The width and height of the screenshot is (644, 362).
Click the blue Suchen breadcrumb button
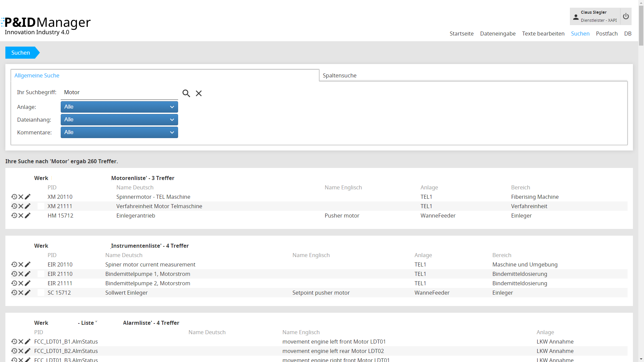coord(21,53)
